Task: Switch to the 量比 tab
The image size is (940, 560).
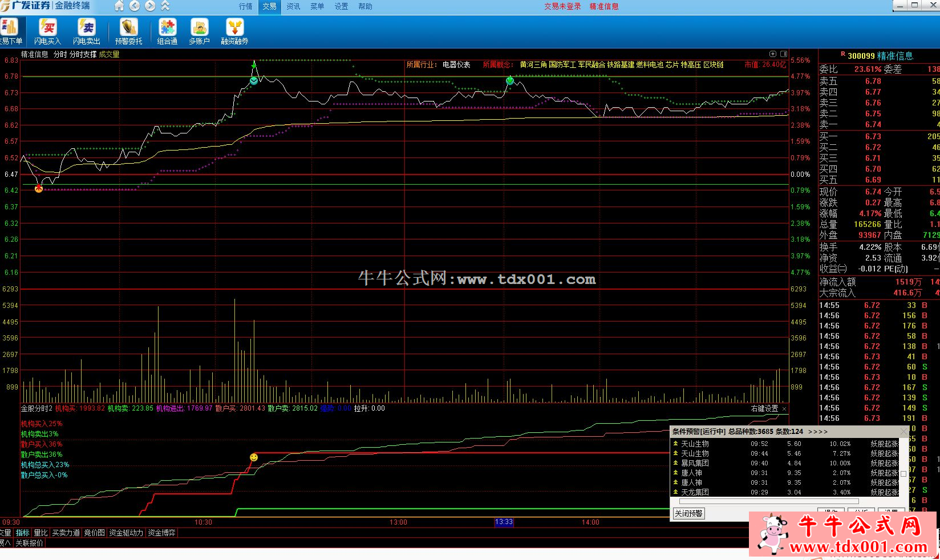Action: coord(40,533)
